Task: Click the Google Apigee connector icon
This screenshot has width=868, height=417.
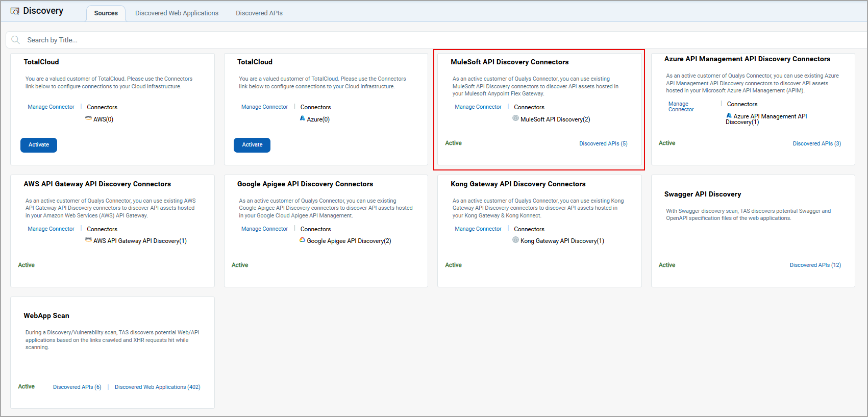Action: (302, 239)
